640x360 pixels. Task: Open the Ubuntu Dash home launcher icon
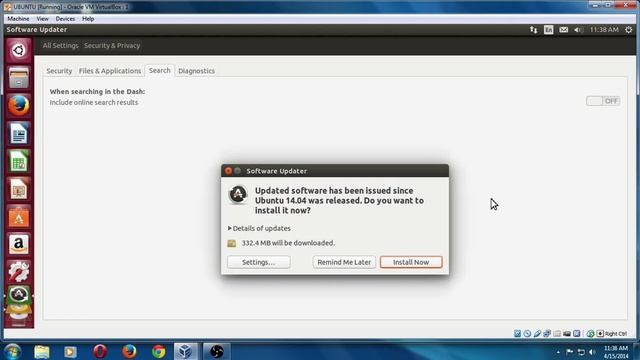point(18,51)
